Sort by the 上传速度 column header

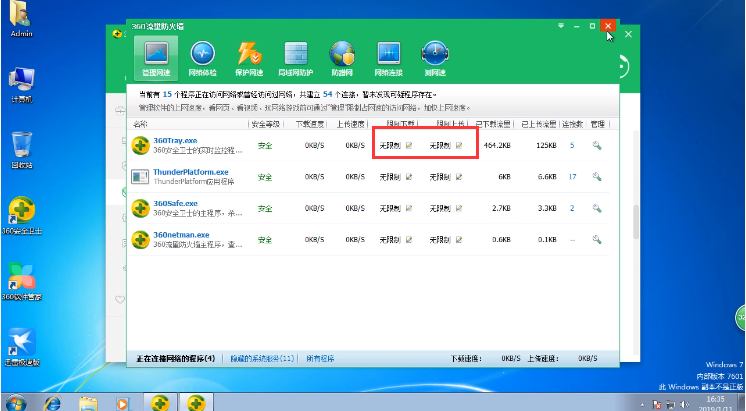351,124
